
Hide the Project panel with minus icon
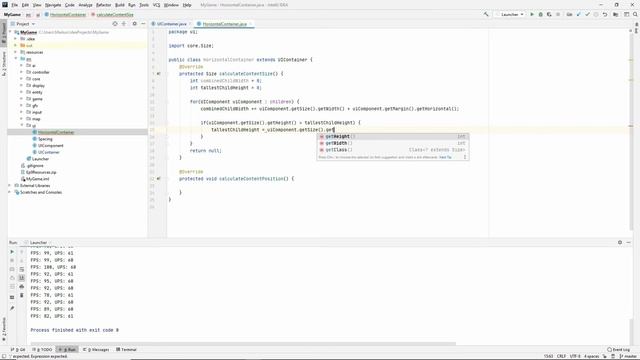(143, 24)
